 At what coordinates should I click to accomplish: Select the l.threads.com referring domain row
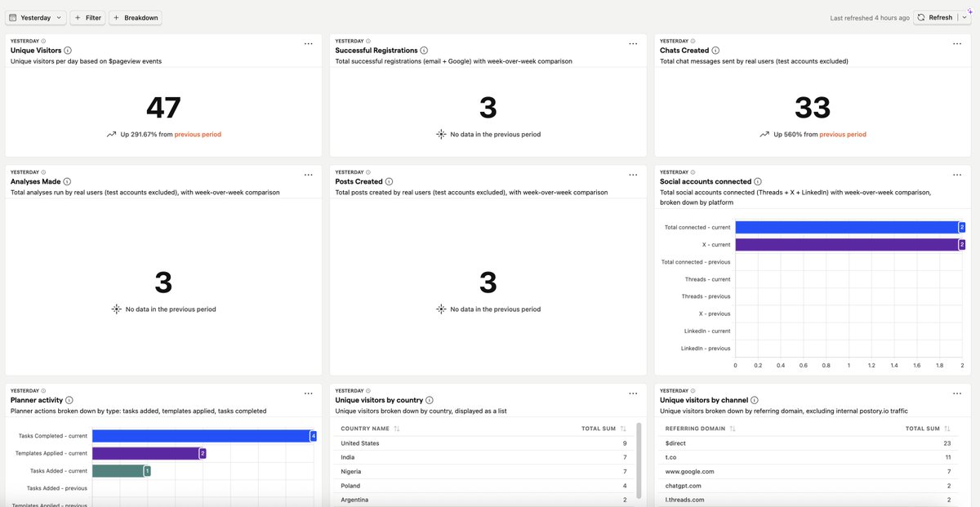tap(808, 500)
